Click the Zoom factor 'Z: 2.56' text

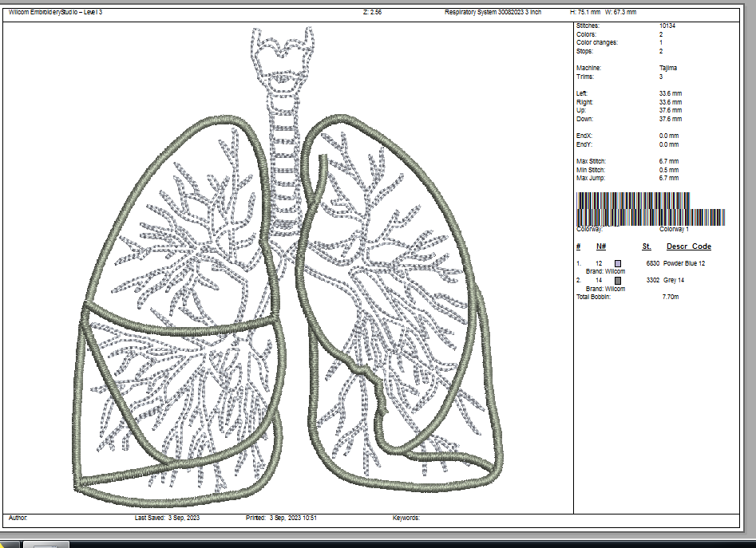click(x=371, y=13)
